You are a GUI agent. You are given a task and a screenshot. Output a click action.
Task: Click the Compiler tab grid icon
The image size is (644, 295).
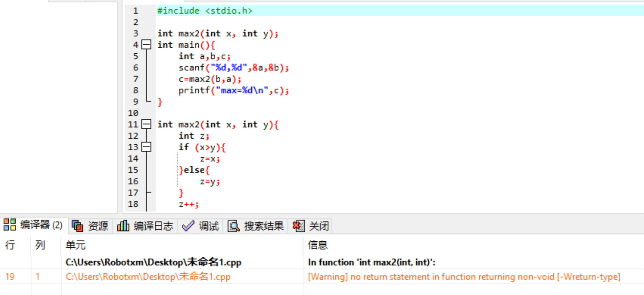[x=9, y=225]
